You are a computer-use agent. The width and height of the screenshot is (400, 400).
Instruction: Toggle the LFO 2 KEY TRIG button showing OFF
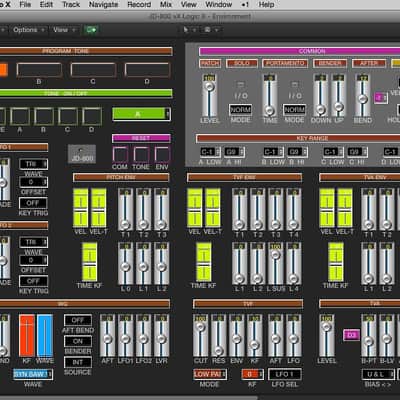(x=33, y=281)
